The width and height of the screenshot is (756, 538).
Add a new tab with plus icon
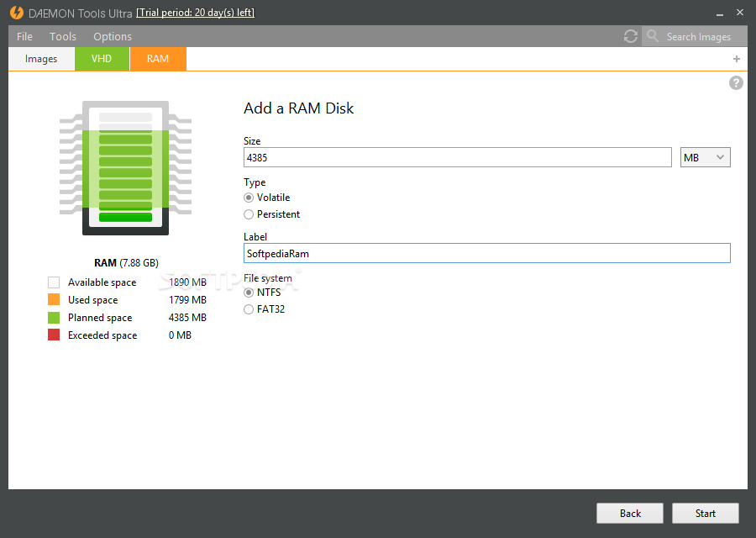(736, 59)
